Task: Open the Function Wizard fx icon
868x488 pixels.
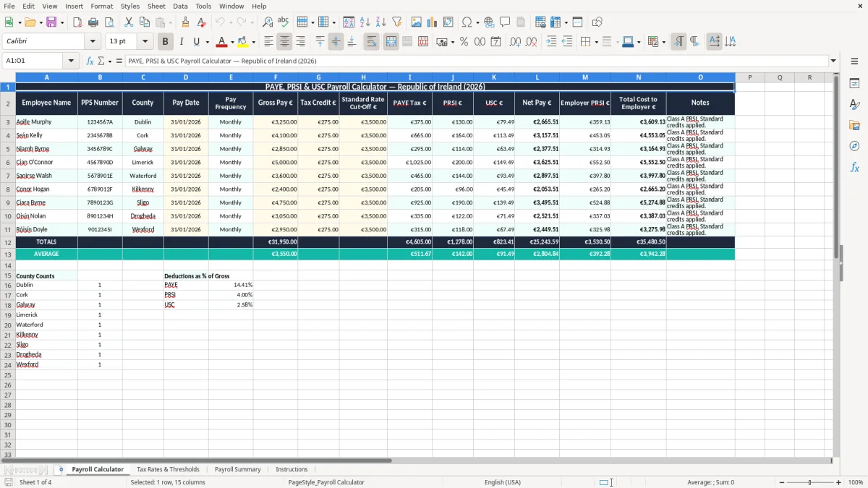Action: 90,61
